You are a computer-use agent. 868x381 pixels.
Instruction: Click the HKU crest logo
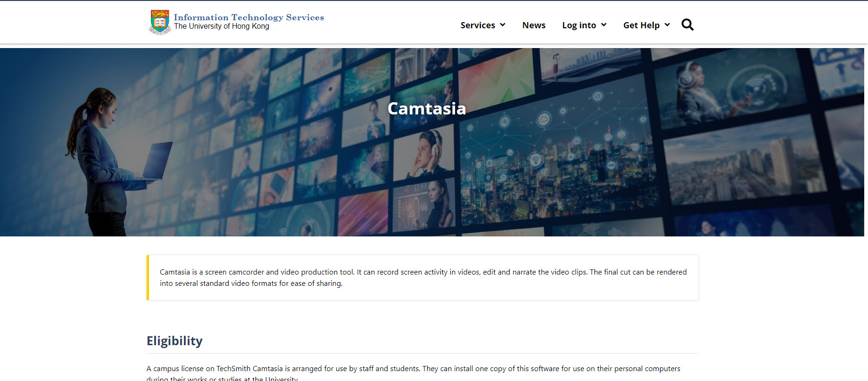160,22
